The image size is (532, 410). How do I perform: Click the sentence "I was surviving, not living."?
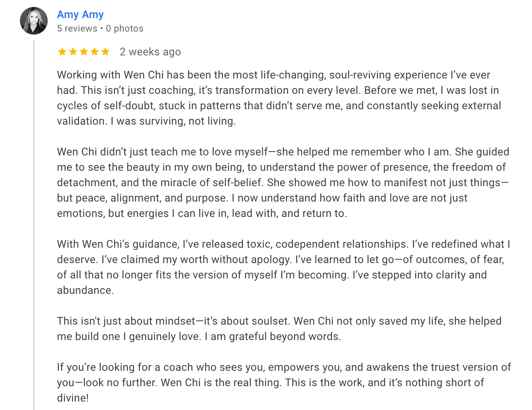click(173, 121)
